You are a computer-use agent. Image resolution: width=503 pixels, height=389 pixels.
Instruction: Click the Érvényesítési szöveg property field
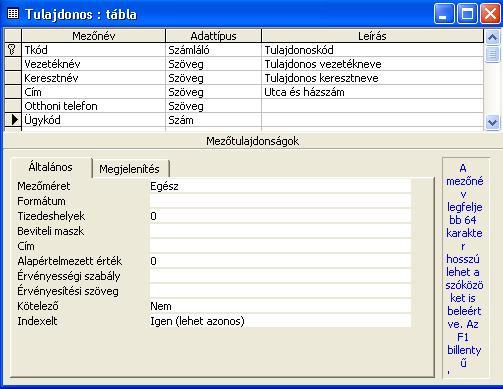(280, 291)
